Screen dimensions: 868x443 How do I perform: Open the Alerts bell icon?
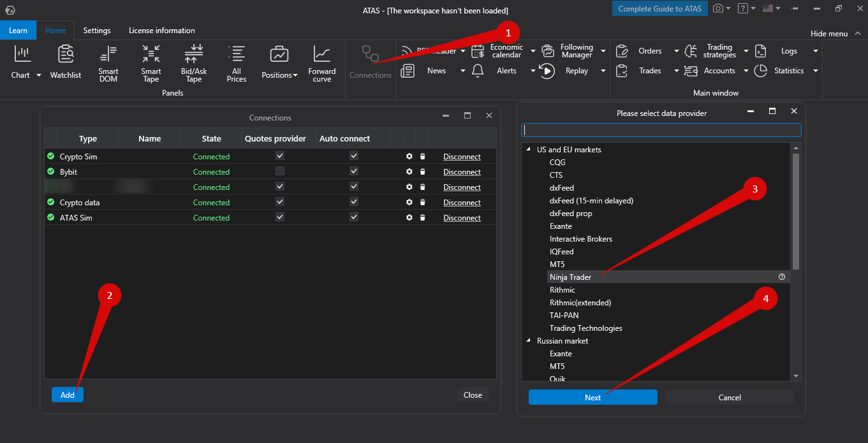coord(478,71)
